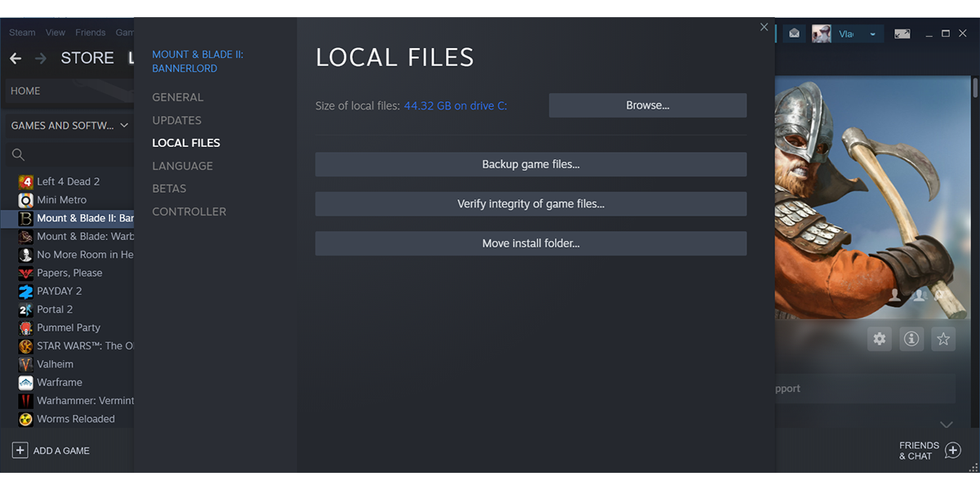Image resolution: width=980 pixels, height=490 pixels.
Task: Open Friends & Chat speech-bubble icon
Action: point(952,451)
